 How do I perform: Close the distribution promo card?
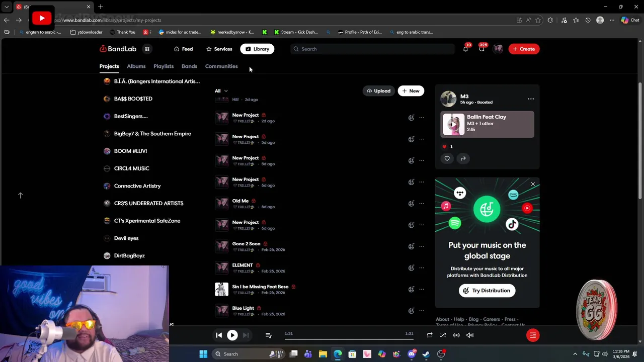533,184
